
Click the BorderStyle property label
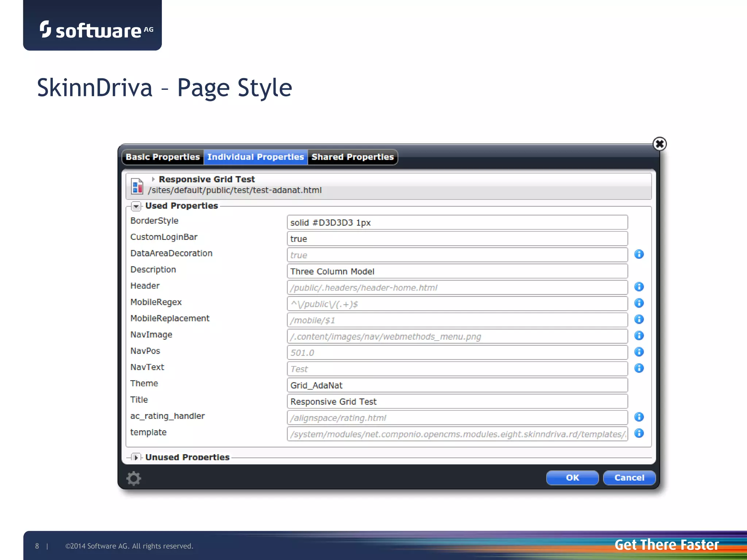point(154,221)
